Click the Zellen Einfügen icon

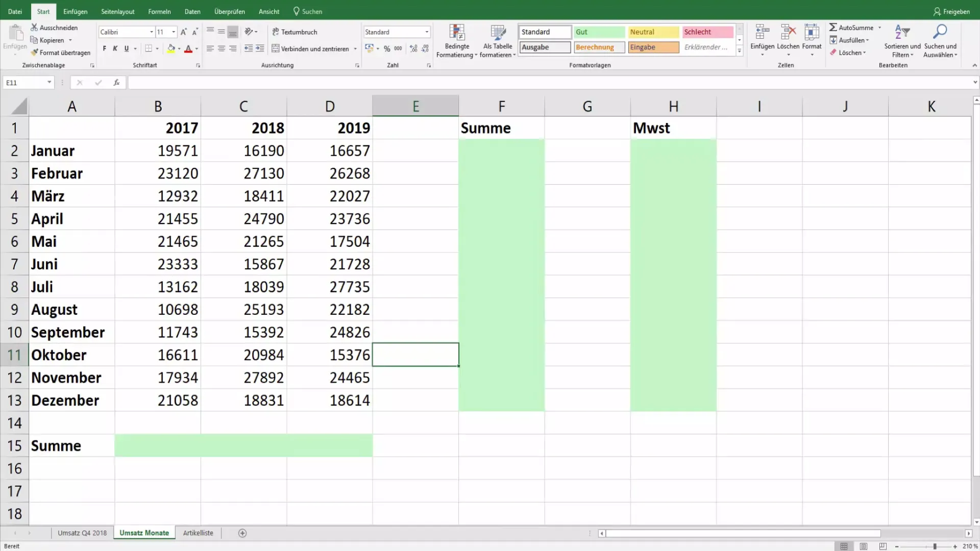[762, 32]
